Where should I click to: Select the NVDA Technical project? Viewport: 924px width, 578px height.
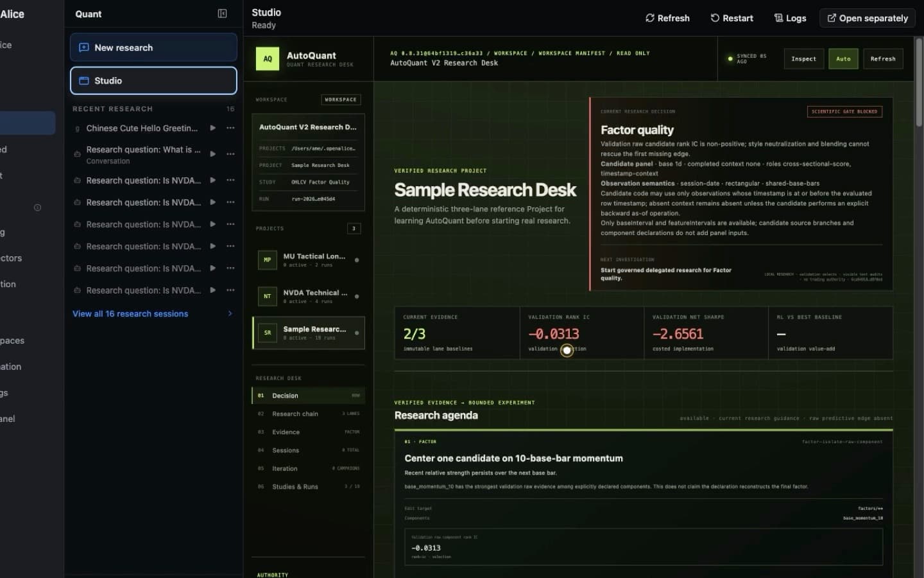coord(308,296)
